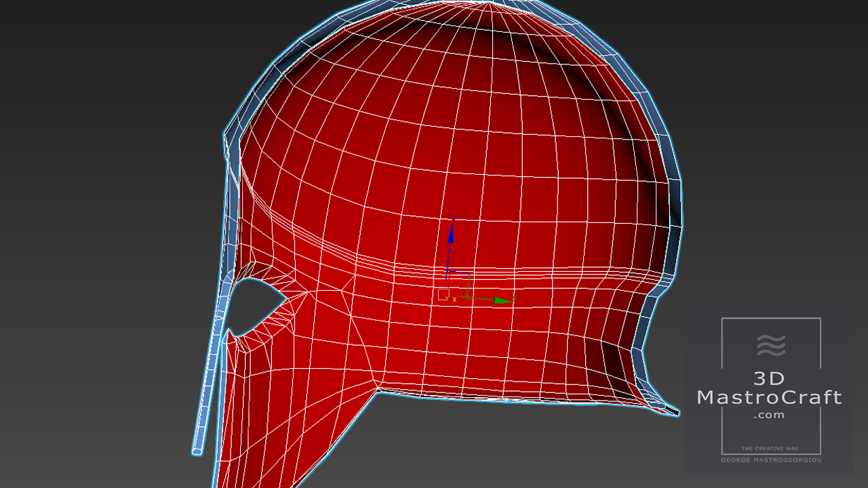The image size is (868, 488).
Task: Click the blue Z-axis arrow of the gizmo
Action: 450,234
